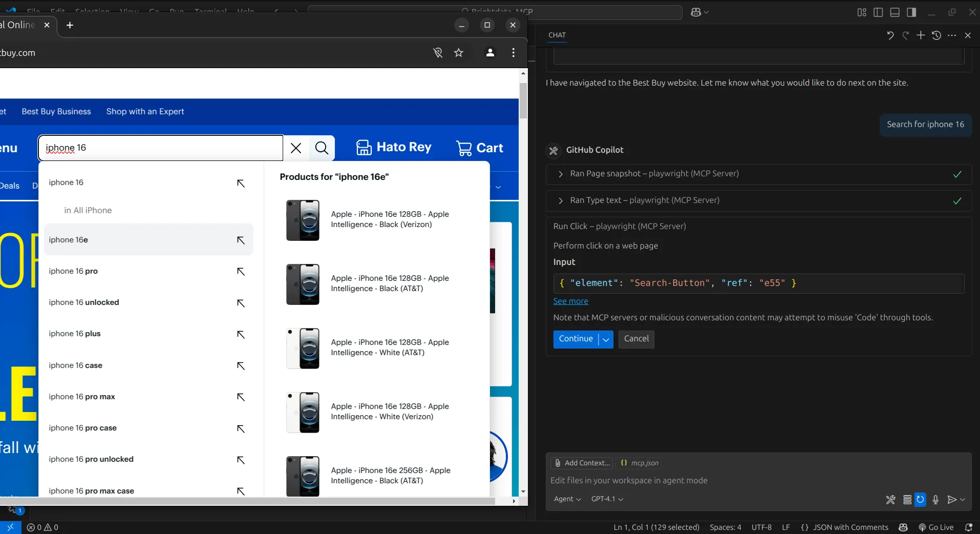
Task: Open the Agent mode dropdown
Action: 567,499
